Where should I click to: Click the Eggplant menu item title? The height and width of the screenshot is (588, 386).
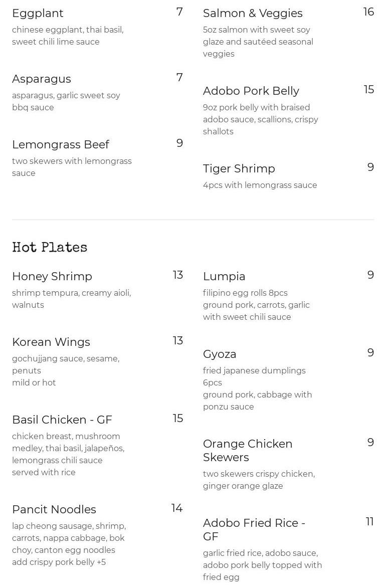coord(38,14)
